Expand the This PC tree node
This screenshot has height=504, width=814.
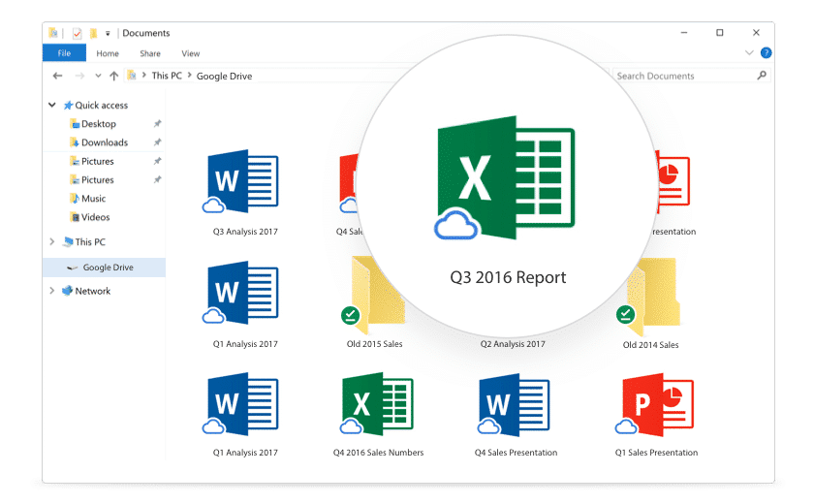click(52, 242)
